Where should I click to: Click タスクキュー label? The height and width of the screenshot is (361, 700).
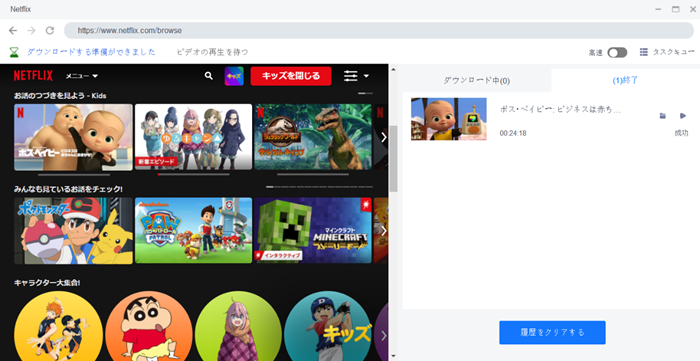[x=673, y=52]
